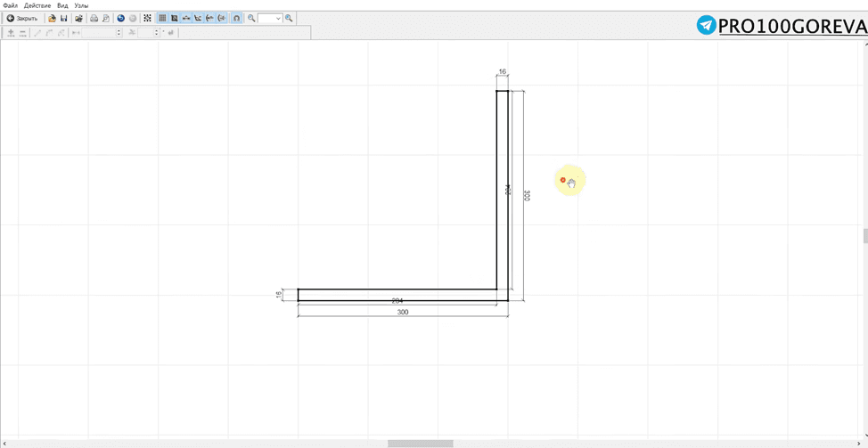The image size is (868, 448).
Task: Click the bottom 284 dimension label
Action: click(397, 301)
